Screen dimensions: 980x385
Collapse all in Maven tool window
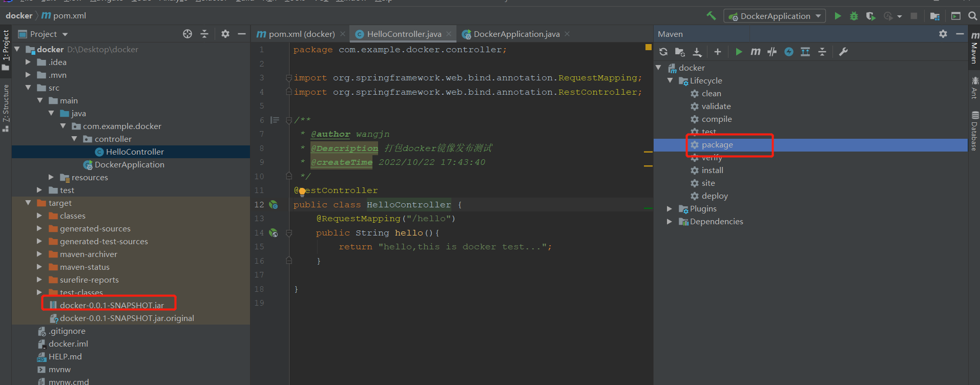pyautogui.click(x=822, y=52)
